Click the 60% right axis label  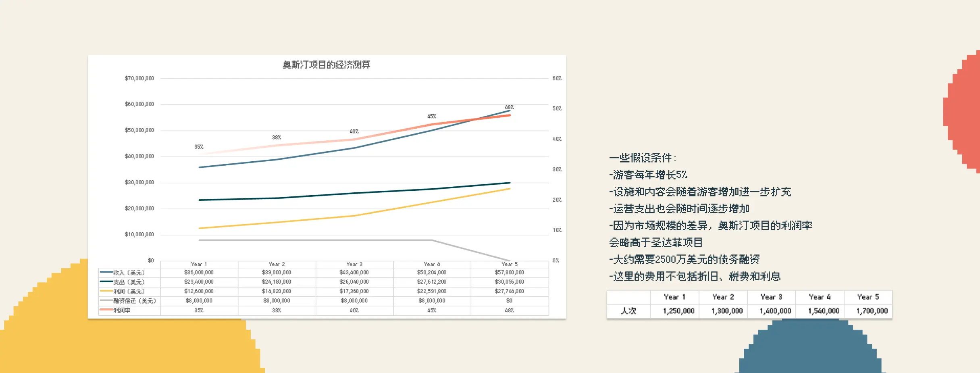[557, 78]
